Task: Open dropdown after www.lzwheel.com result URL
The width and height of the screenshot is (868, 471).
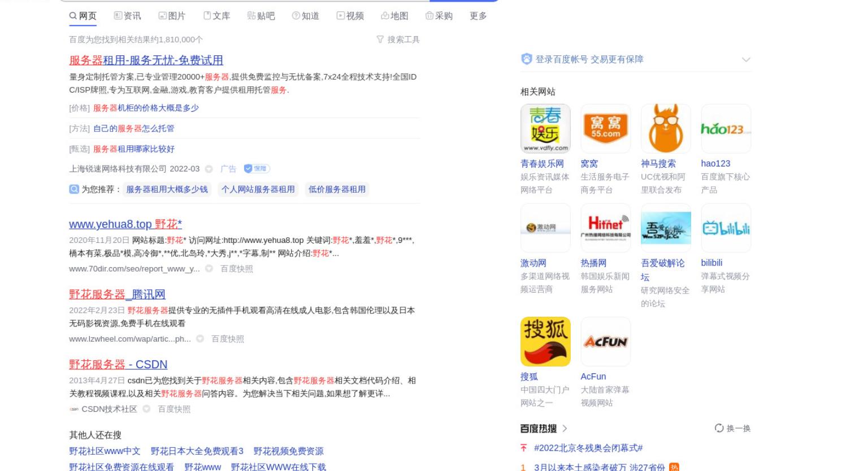Action: (x=200, y=339)
